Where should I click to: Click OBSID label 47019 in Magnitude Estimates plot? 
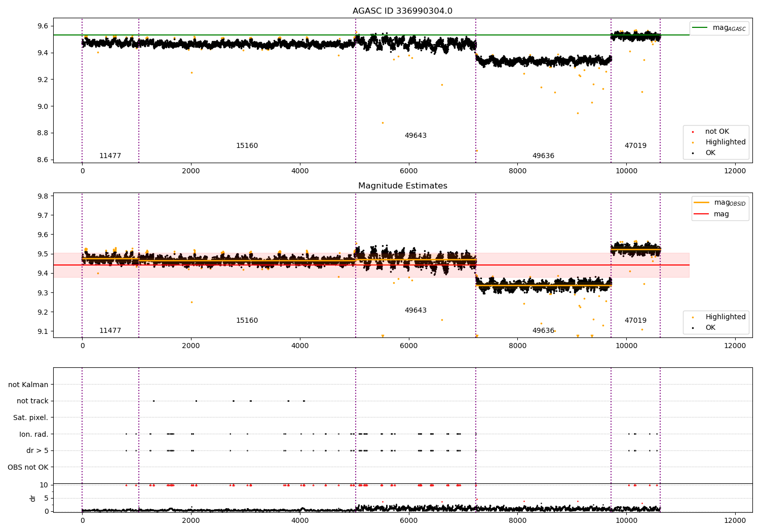[635, 321]
